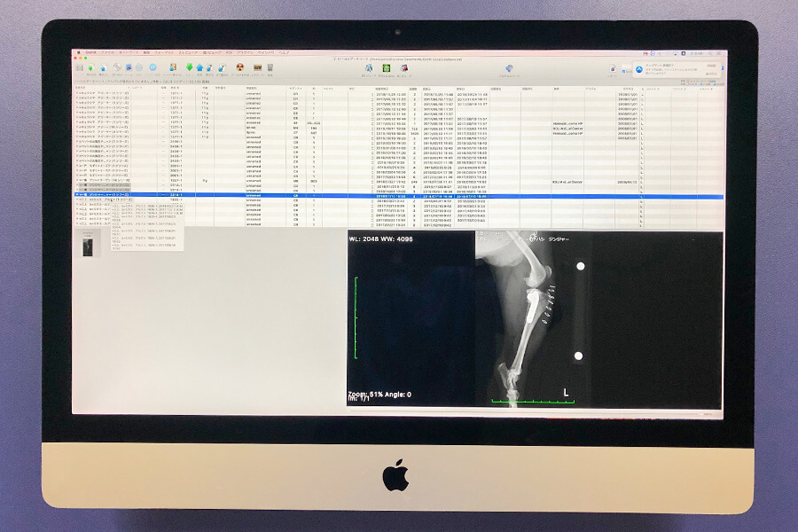Click the Albums and Sources center icon
The height and width of the screenshot is (532, 798).
[509, 67]
